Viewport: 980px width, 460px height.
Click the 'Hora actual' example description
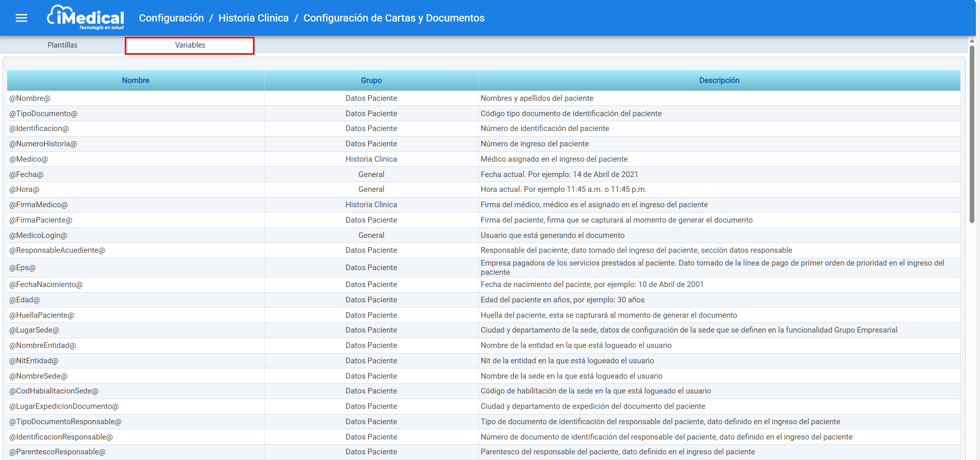(x=563, y=189)
